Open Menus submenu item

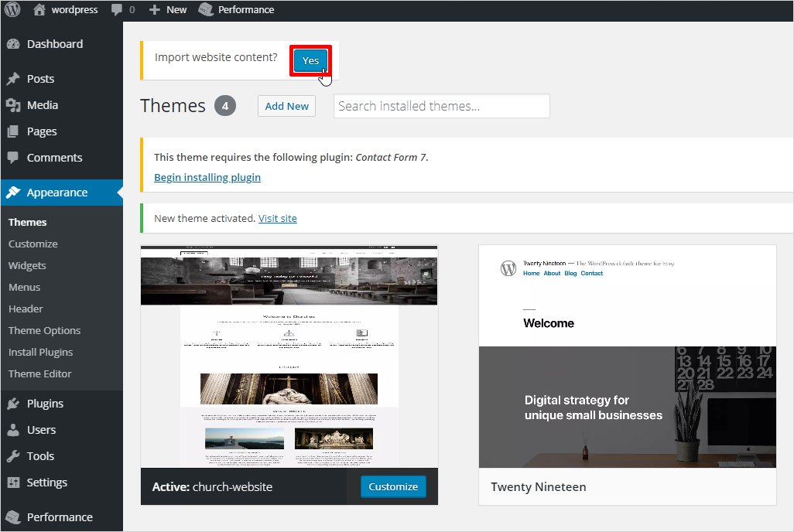pos(24,287)
